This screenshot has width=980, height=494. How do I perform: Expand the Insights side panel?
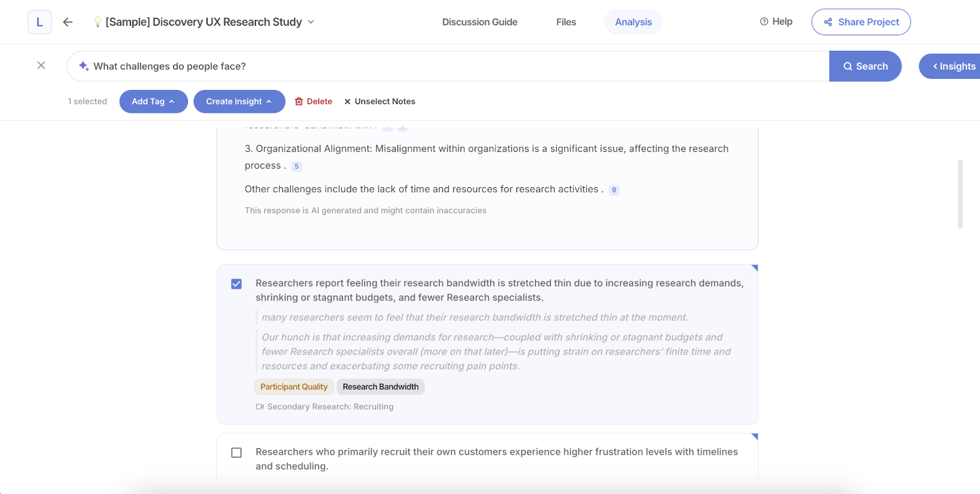[950, 66]
